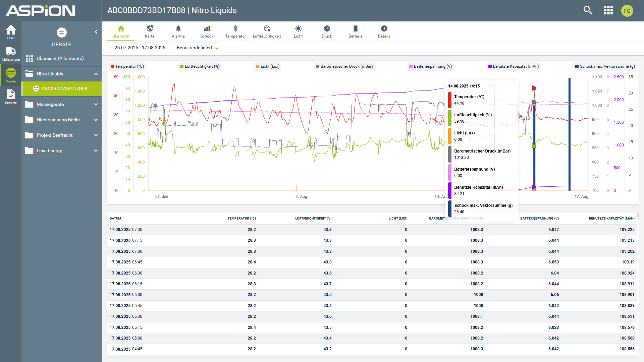Click the search magnifier icon
This screenshot has width=644, height=362.
[588, 10]
